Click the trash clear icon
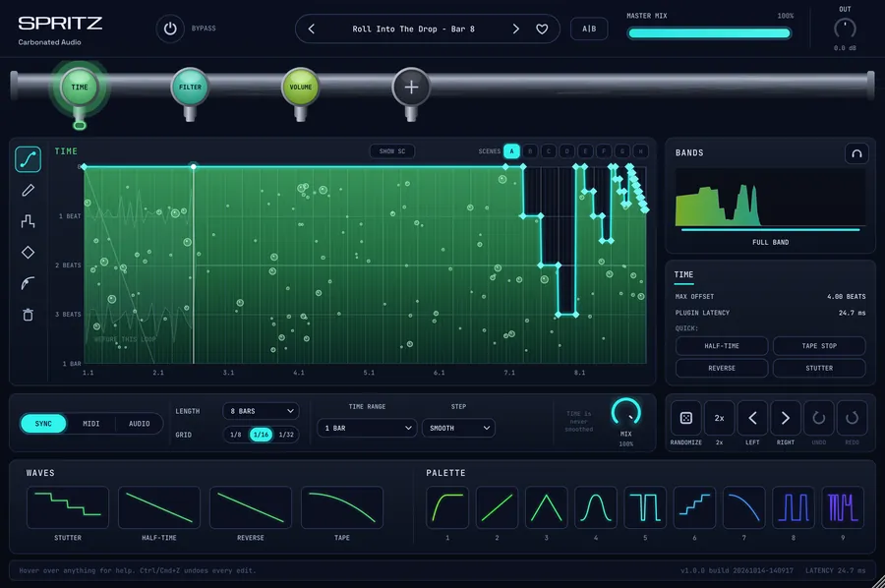The width and height of the screenshot is (885, 588). coord(28,315)
